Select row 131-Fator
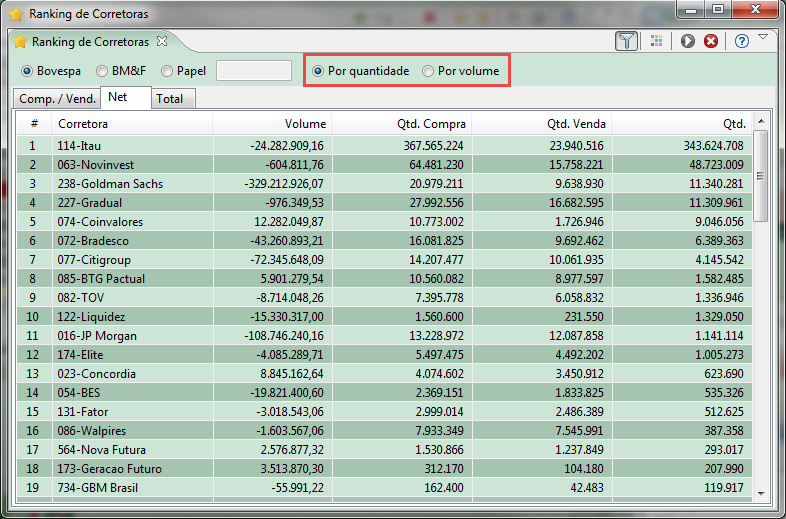Screen dimensions: 786x519 coord(384,412)
